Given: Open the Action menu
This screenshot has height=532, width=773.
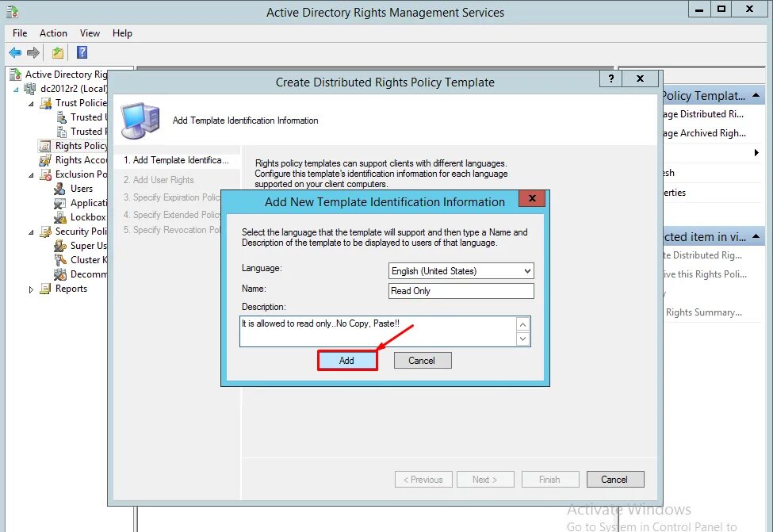Looking at the screenshot, I should [53, 33].
